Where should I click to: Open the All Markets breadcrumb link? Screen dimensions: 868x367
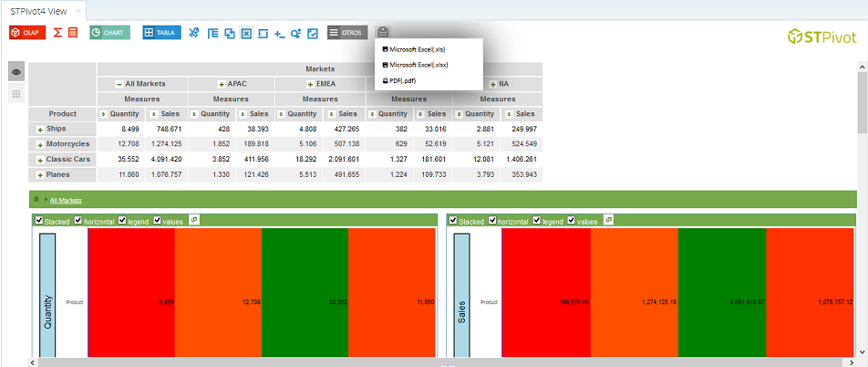click(x=66, y=200)
